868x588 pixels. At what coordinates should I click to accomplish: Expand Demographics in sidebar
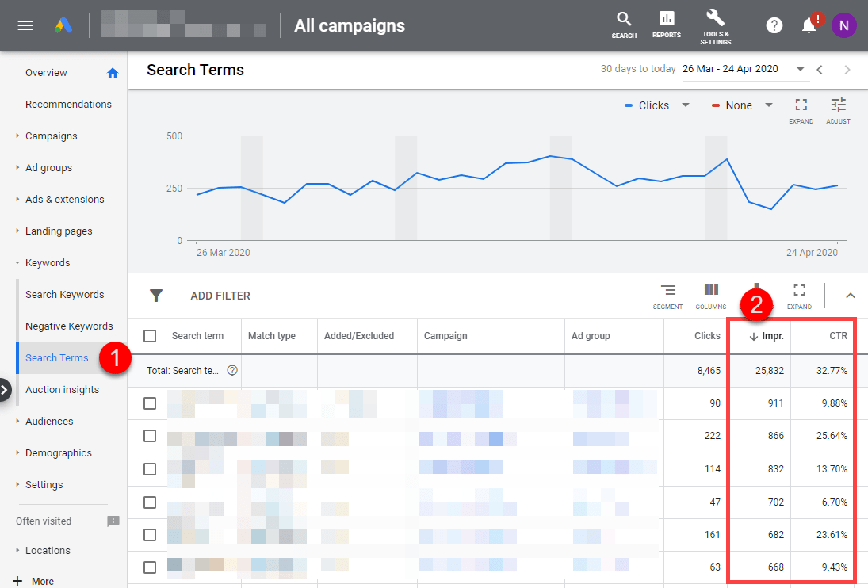[17, 453]
